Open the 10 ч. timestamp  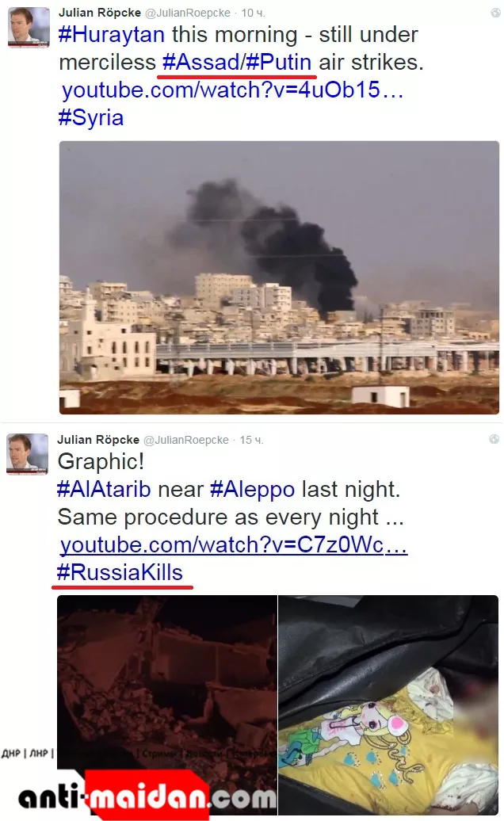[x=253, y=13]
